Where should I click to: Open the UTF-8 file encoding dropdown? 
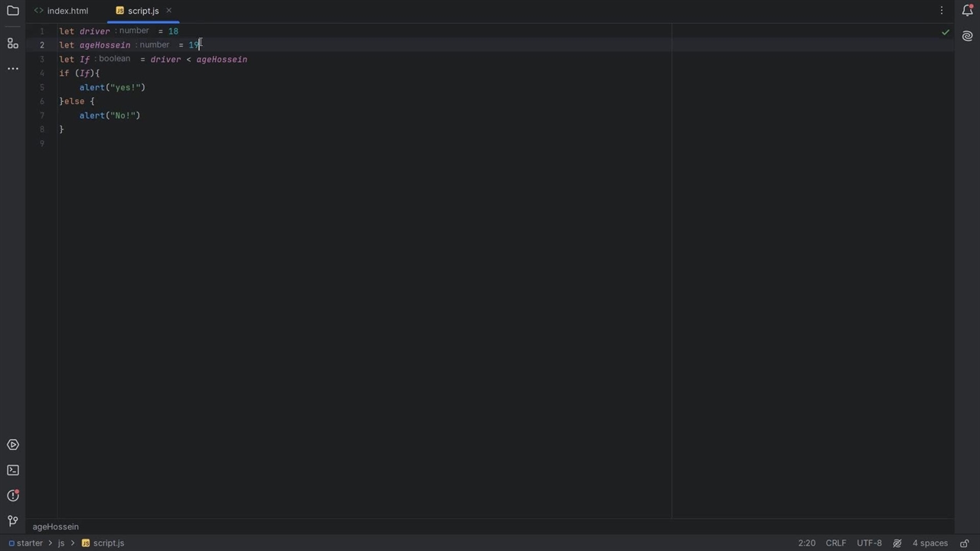(x=869, y=543)
